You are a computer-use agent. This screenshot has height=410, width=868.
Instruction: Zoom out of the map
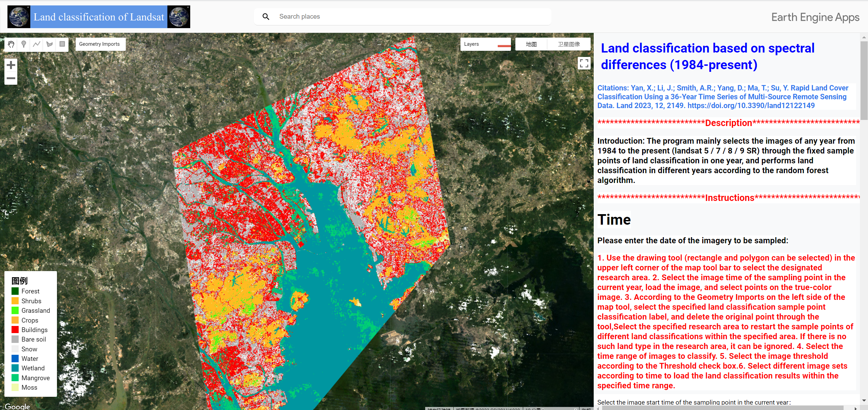pos(11,78)
